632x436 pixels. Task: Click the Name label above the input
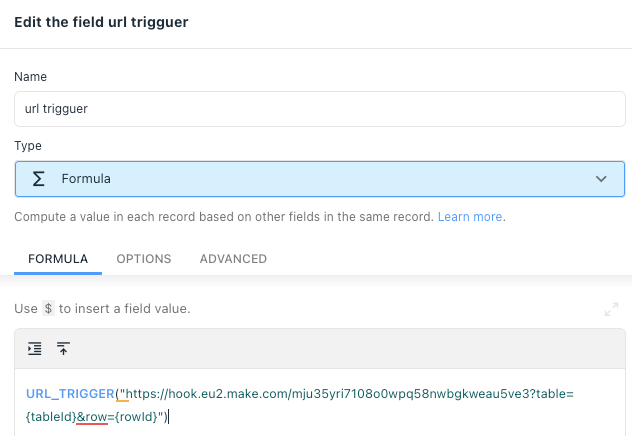tap(31, 77)
